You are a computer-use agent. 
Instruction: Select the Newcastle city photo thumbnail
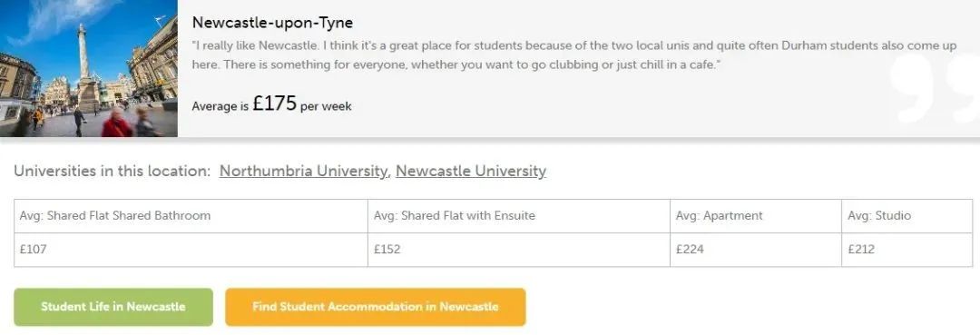[89, 68]
